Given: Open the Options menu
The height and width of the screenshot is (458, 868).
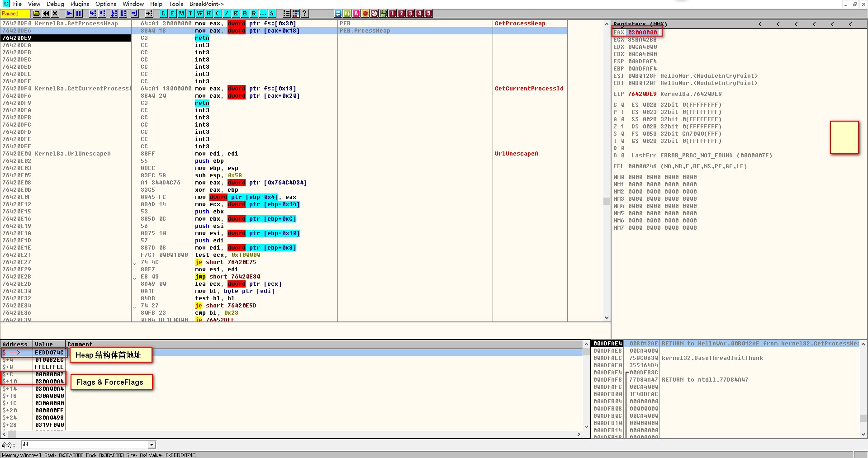Looking at the screenshot, I should pyautogui.click(x=106, y=4).
